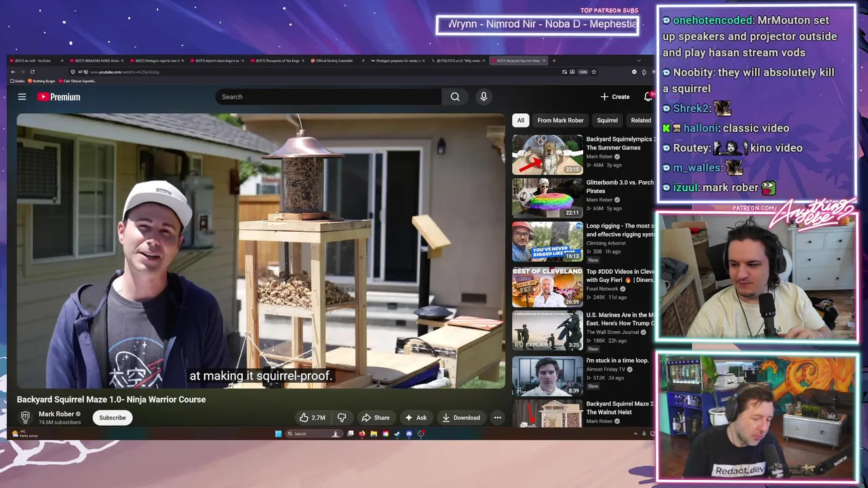Click the YouTube search field
Screen dimensions: 868x488
click(329, 97)
